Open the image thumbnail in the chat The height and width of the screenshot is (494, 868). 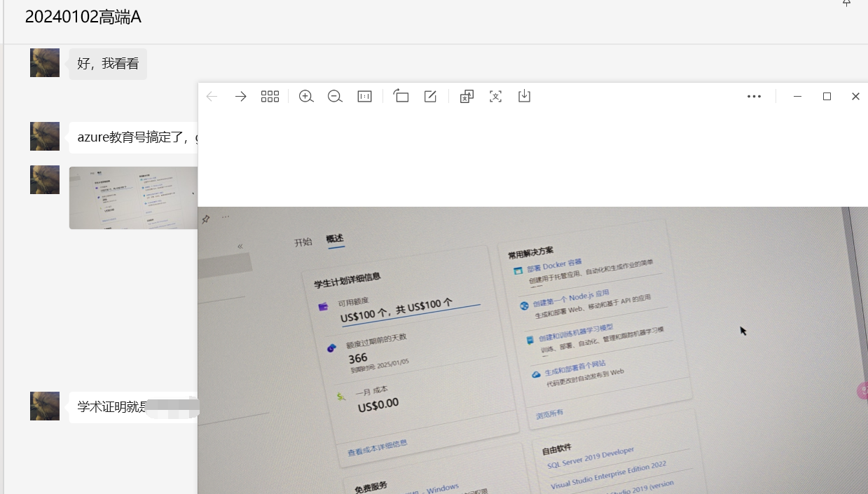click(134, 198)
